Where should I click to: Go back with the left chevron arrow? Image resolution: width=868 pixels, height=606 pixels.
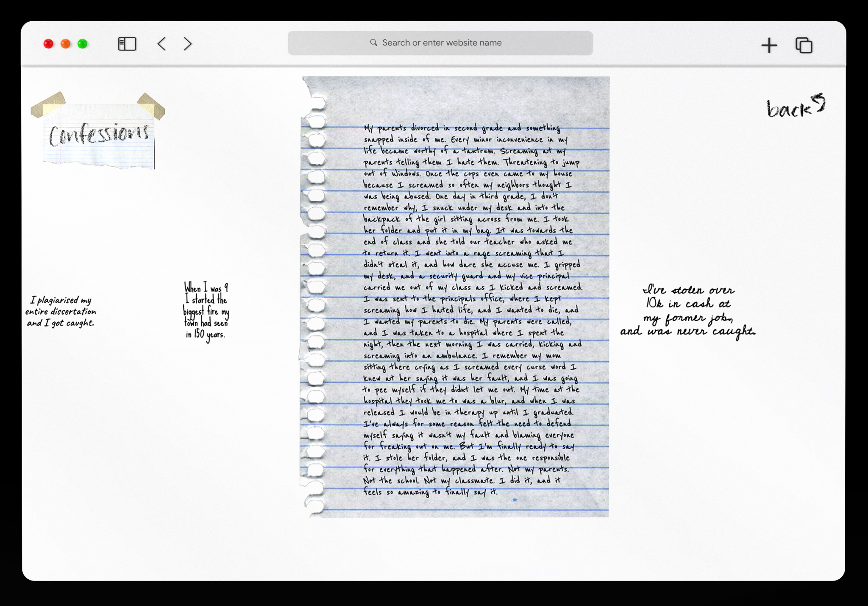coord(161,44)
